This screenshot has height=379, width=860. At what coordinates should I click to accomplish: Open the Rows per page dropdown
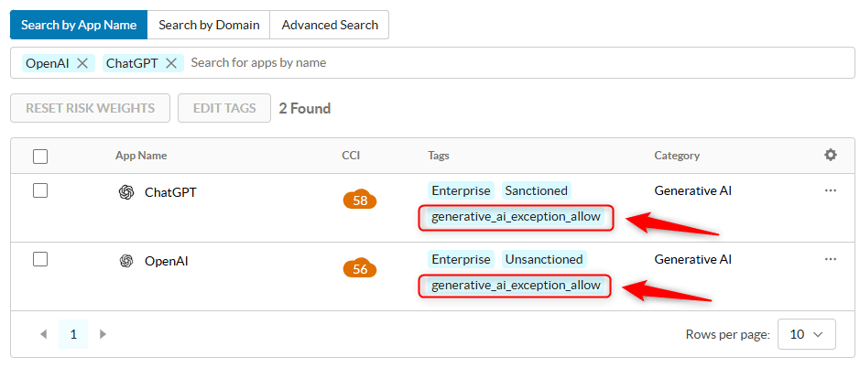coord(806,334)
